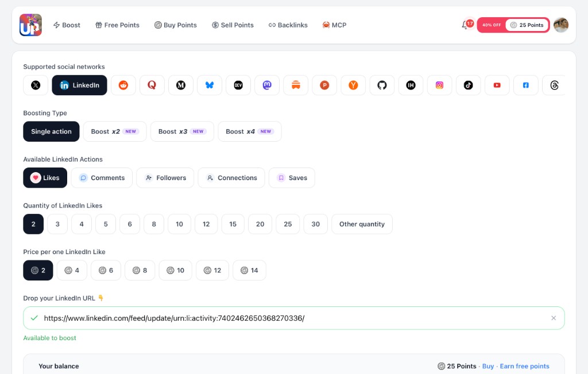Image resolution: width=588 pixels, height=374 pixels.
Task: Open the MCP page
Action: point(335,25)
